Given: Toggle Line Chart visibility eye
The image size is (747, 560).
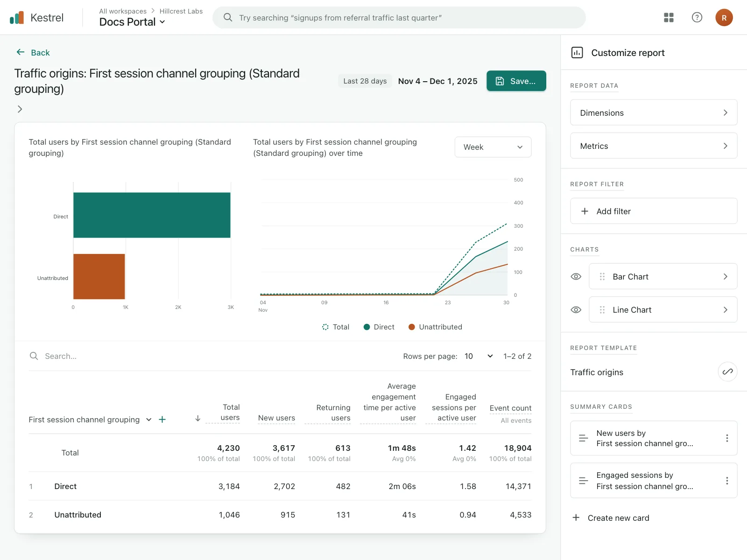Looking at the screenshot, I should coord(576,310).
